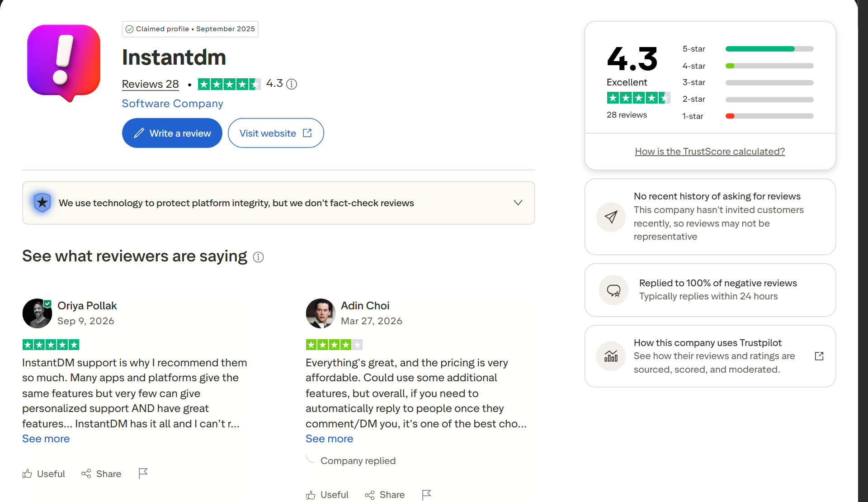Click Replied to 100% of negative reviews

[718, 283]
